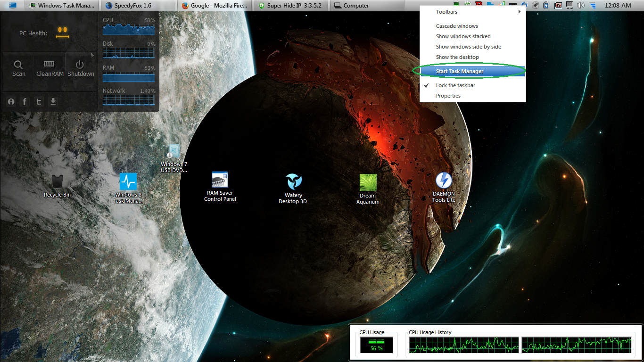This screenshot has height=362, width=644.
Task: Open the network icon in system tray
Action: 570,6
